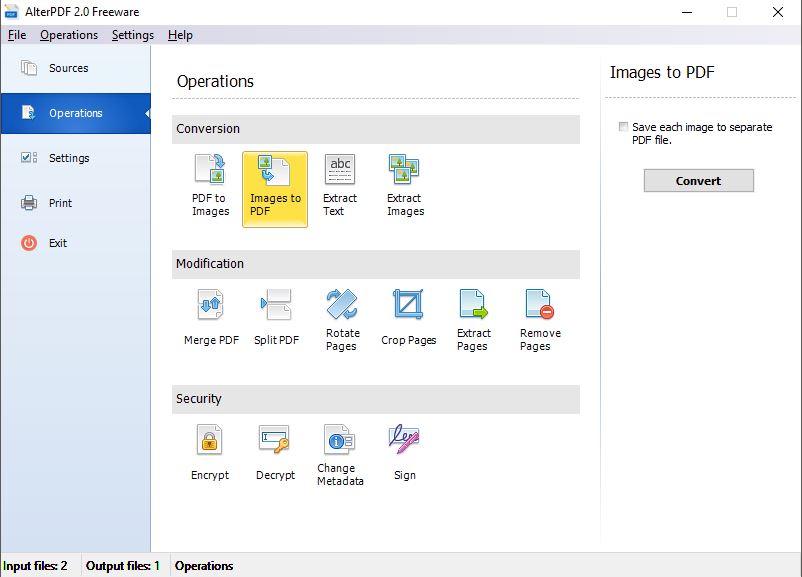
Task: Click the Operations icon in the sidebar
Action: (29, 113)
